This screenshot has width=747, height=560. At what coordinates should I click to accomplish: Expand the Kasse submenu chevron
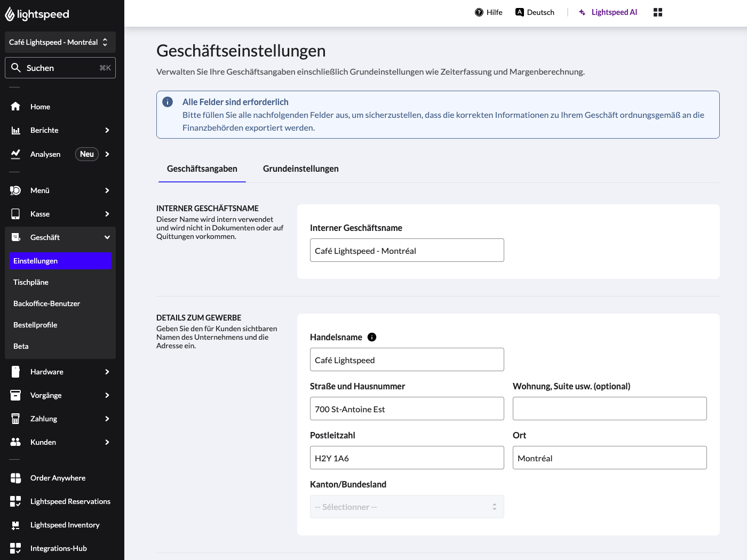[107, 214]
